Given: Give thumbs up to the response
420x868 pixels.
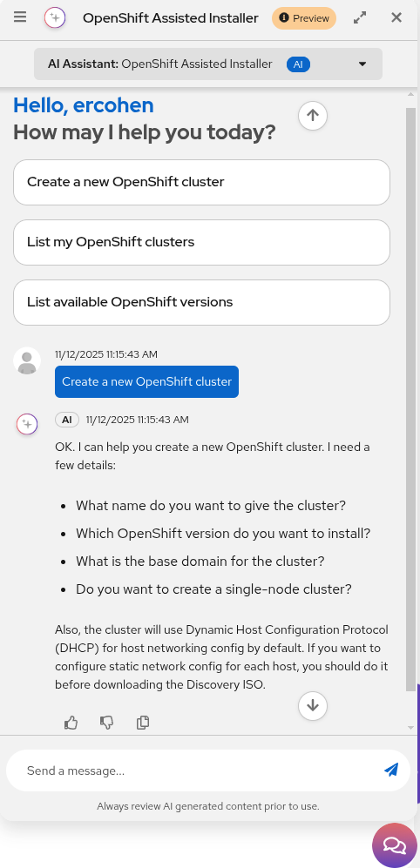Looking at the screenshot, I should (x=71, y=723).
